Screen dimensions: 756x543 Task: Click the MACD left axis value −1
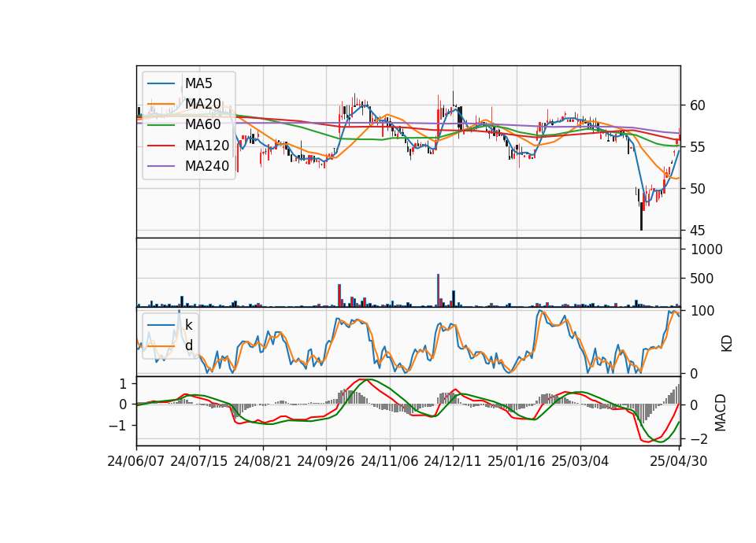[x=118, y=426]
